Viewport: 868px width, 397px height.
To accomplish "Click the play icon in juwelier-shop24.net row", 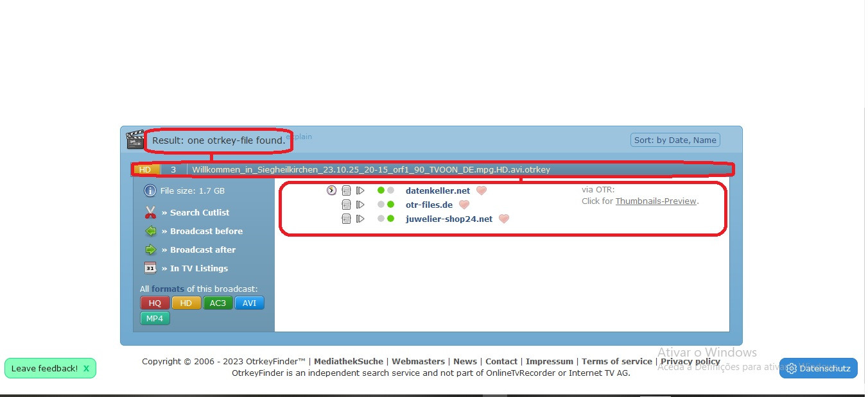I will pos(360,219).
